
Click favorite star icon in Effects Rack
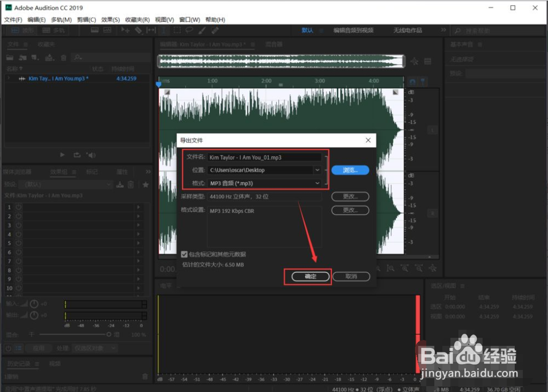click(x=145, y=184)
